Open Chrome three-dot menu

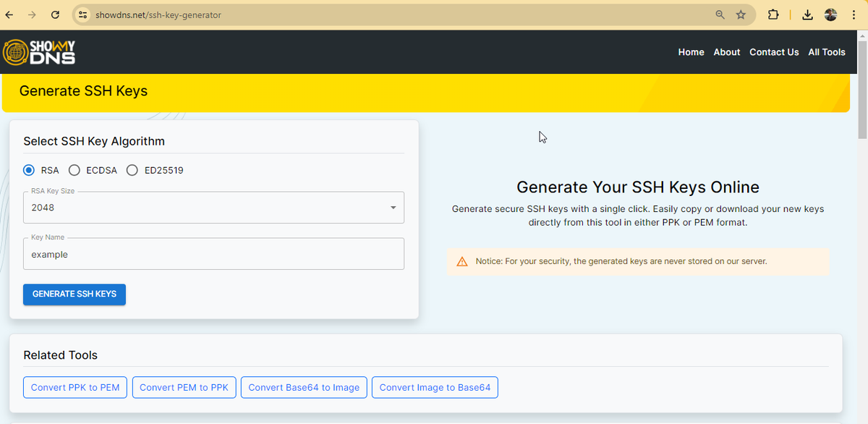(x=854, y=14)
